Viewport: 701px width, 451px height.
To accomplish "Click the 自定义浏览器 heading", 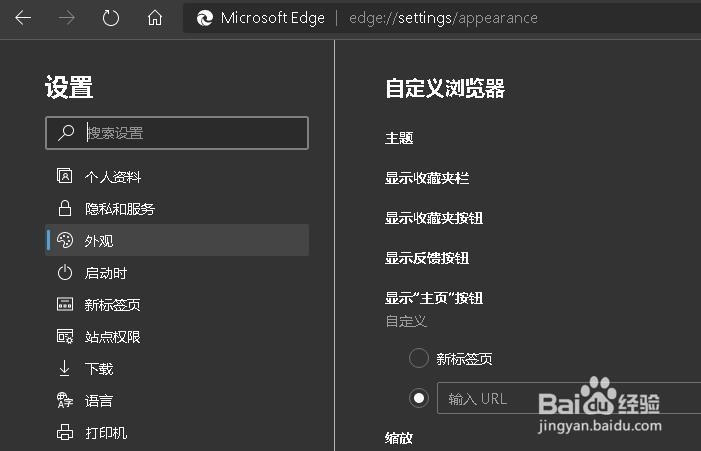I will [x=445, y=88].
